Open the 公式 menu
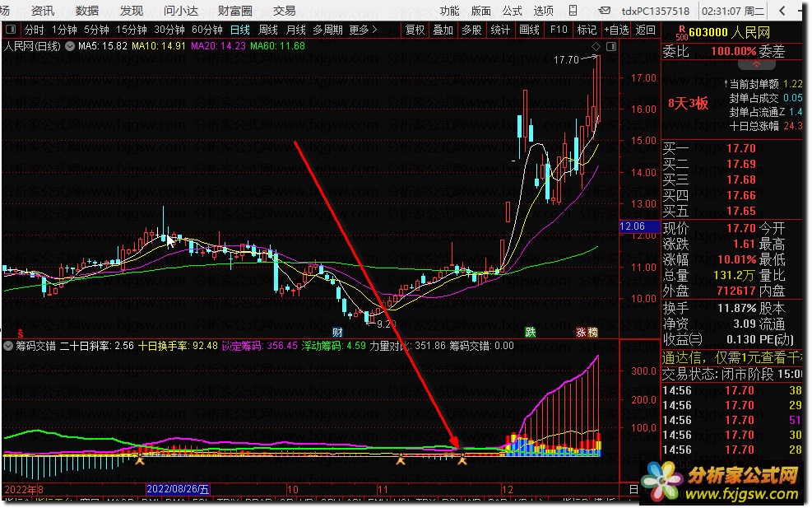This screenshot has width=812, height=508. point(513,11)
